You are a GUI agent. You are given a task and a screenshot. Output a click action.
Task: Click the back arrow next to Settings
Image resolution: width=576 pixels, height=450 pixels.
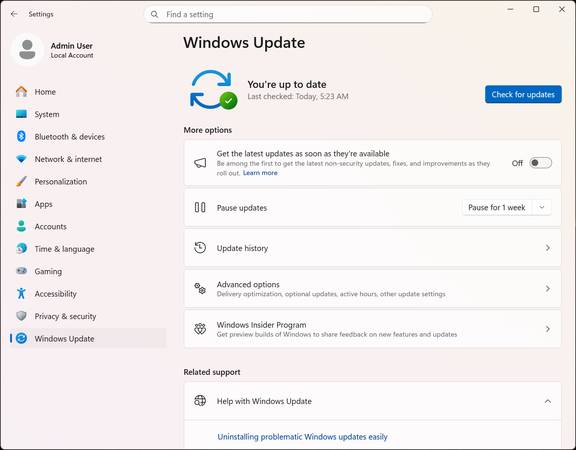(14, 14)
